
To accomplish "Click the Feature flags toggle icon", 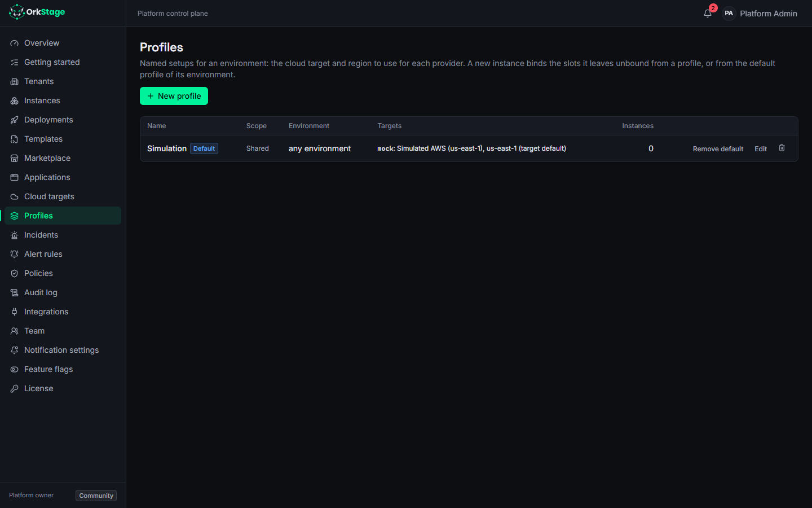I will [x=15, y=369].
